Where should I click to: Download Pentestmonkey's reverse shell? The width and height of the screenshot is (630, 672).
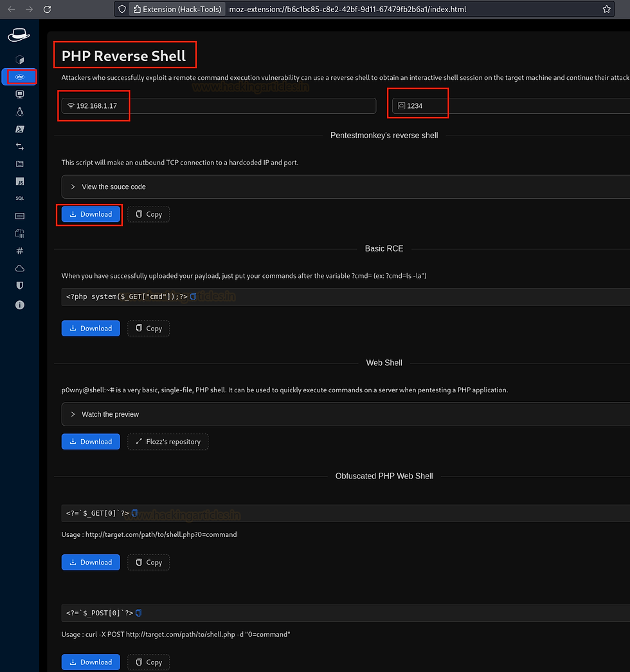(91, 214)
